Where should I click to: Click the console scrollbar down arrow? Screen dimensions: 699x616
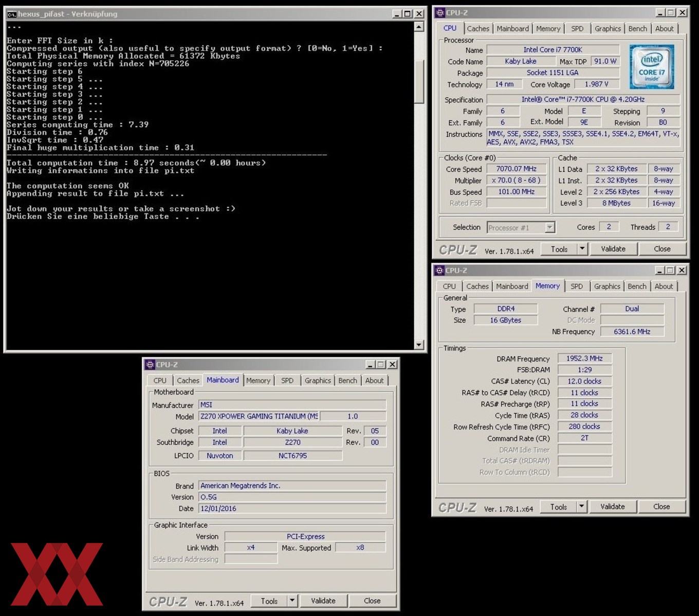pos(419,345)
